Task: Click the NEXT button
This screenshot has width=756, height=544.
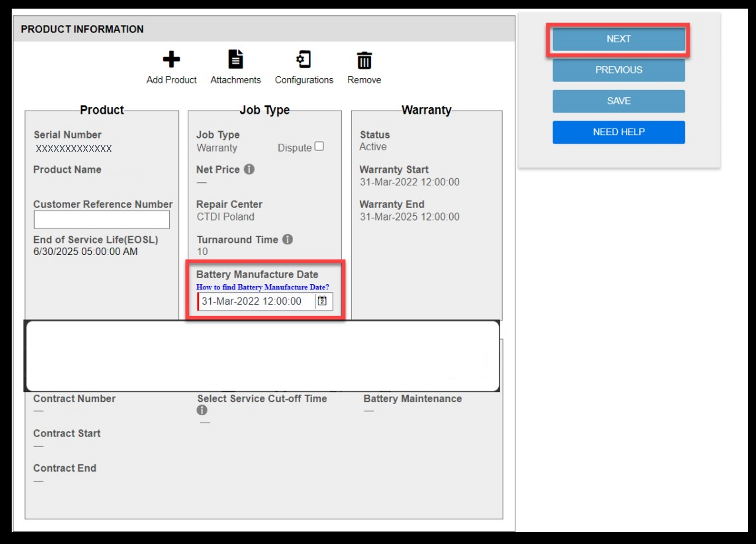Action: click(618, 39)
